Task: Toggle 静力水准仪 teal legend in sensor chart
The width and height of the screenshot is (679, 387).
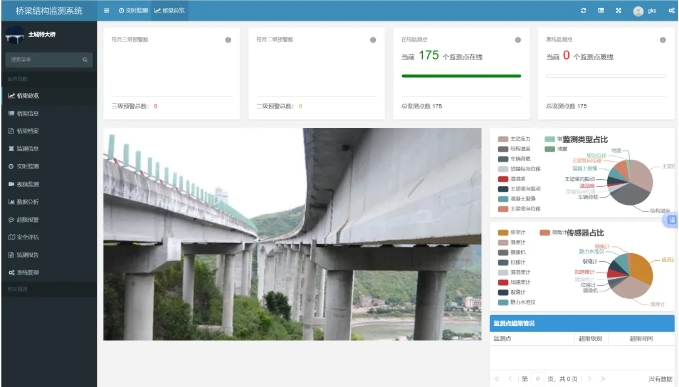Action: [x=517, y=302]
